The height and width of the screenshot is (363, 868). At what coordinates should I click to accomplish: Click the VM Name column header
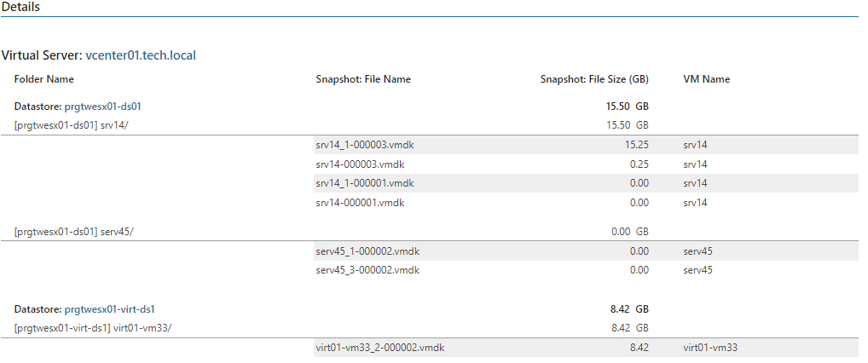click(x=706, y=79)
